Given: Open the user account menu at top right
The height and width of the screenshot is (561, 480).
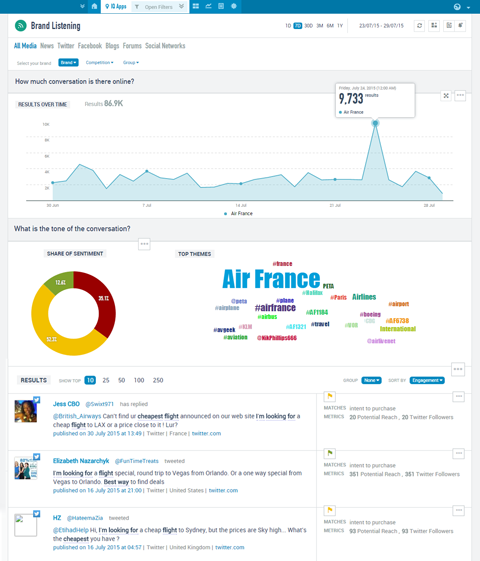Looking at the screenshot, I should coord(461,7).
